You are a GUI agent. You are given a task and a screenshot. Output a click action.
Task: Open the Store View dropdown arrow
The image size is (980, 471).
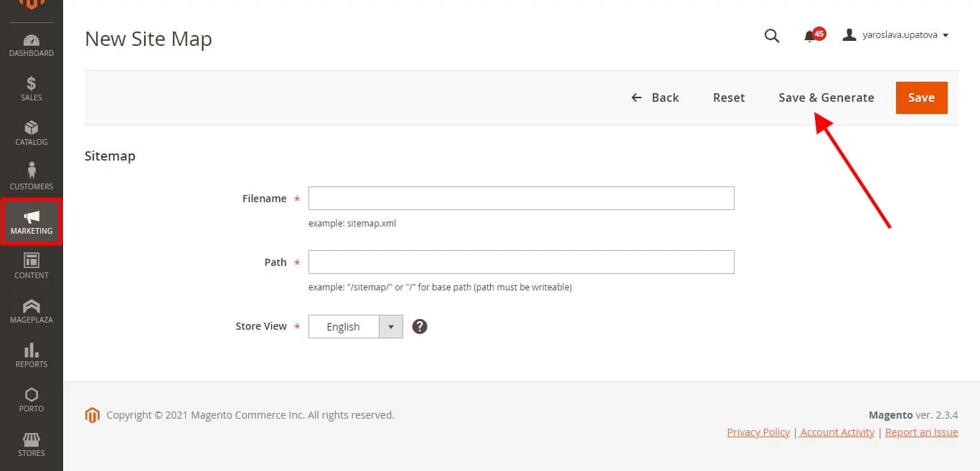[391, 326]
